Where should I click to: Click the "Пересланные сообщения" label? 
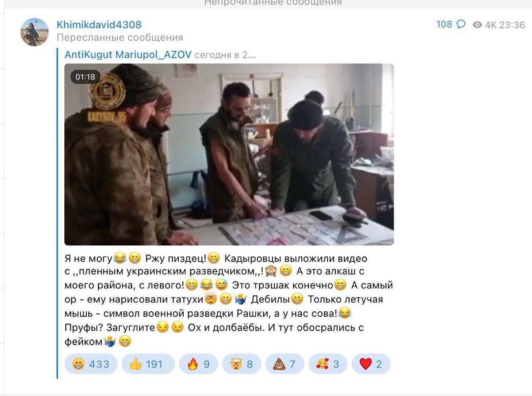click(120, 37)
